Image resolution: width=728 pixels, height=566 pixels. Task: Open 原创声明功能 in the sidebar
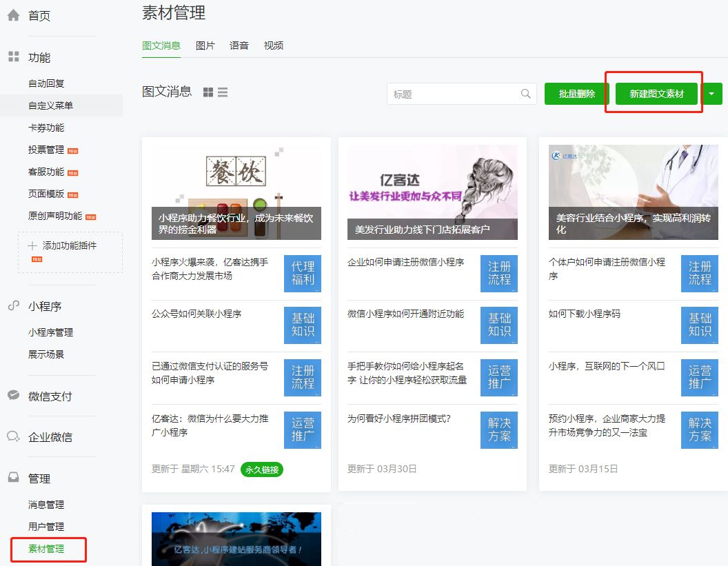coord(54,216)
